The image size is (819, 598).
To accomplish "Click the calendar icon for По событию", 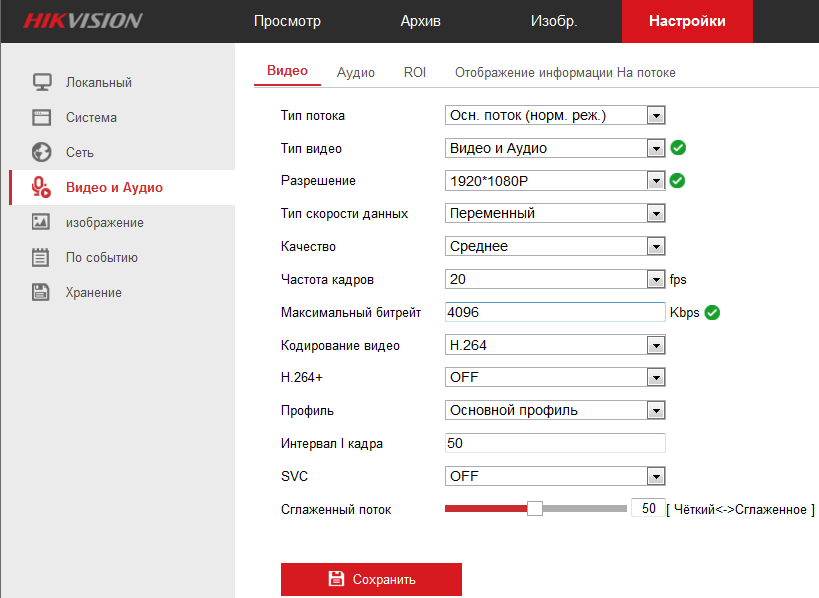I will [41, 257].
